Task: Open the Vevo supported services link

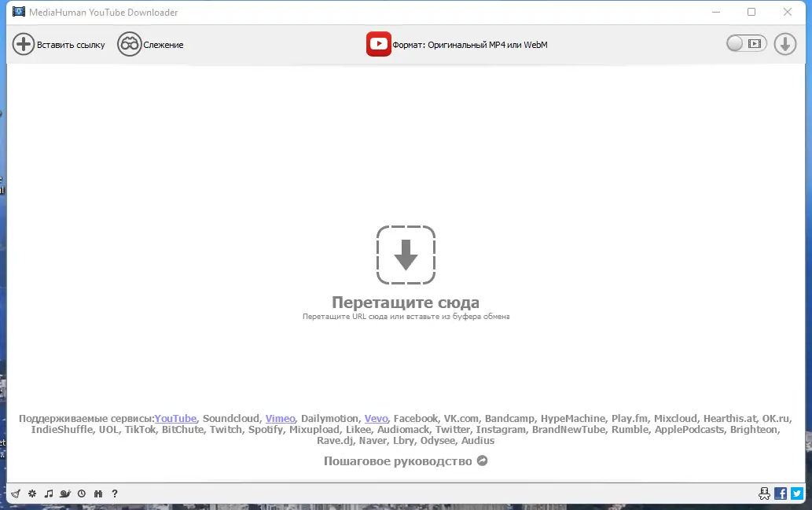Action: (375, 418)
